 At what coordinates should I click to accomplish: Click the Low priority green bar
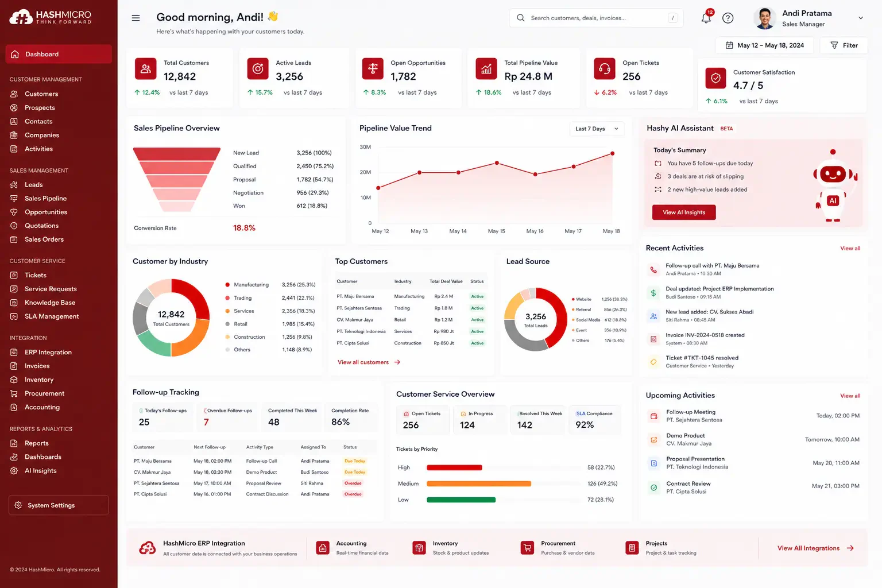tap(461, 500)
